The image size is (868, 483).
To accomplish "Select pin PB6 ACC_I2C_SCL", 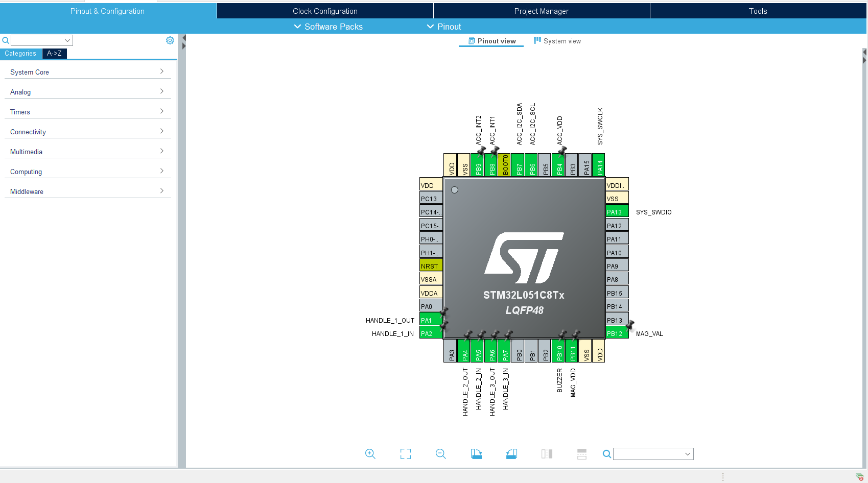I will (532, 165).
